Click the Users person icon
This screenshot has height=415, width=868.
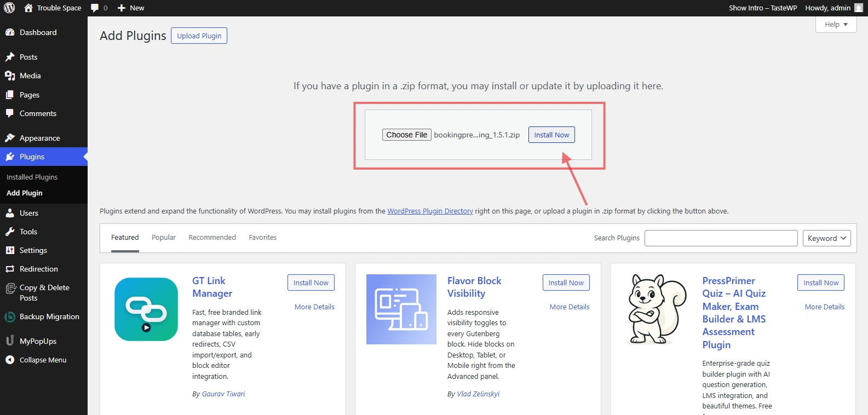10,213
